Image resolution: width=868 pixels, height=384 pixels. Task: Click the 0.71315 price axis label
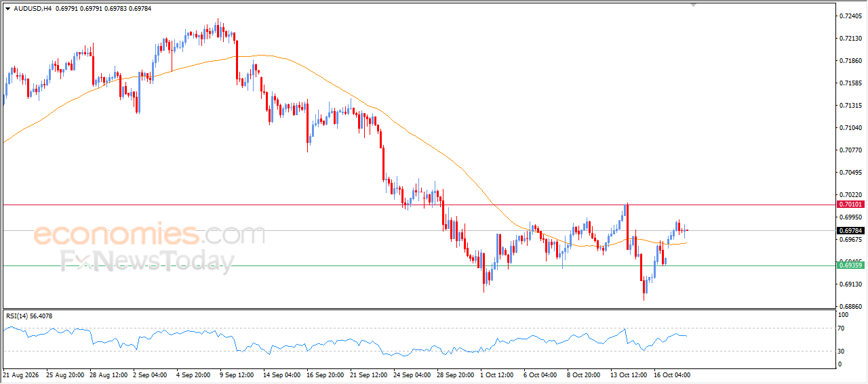(851, 105)
